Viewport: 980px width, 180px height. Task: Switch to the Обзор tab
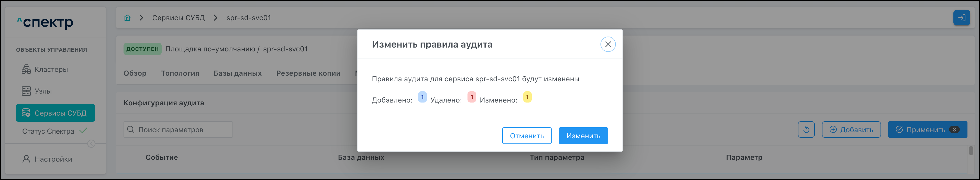[135, 73]
